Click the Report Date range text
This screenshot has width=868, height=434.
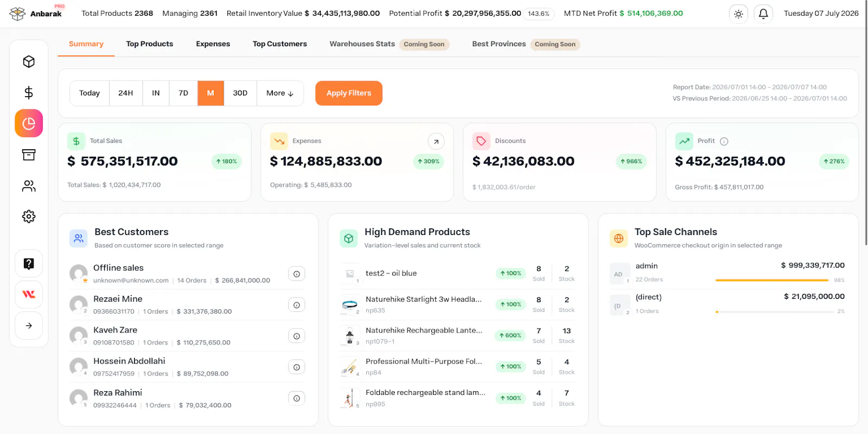pos(750,87)
